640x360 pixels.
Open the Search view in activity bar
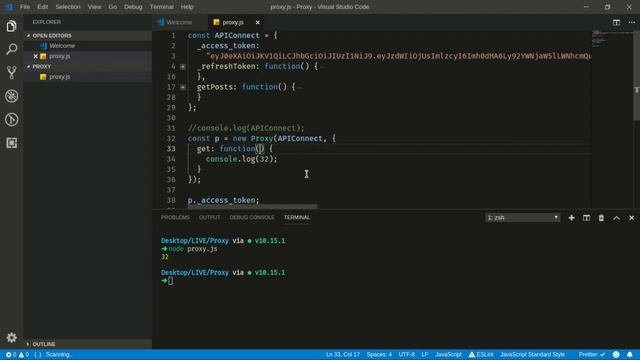tap(11, 49)
